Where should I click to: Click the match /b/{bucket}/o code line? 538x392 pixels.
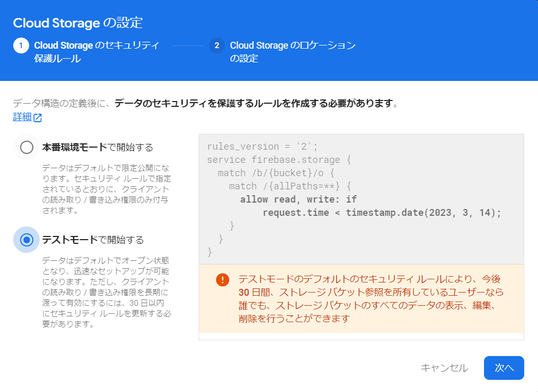[276, 173]
